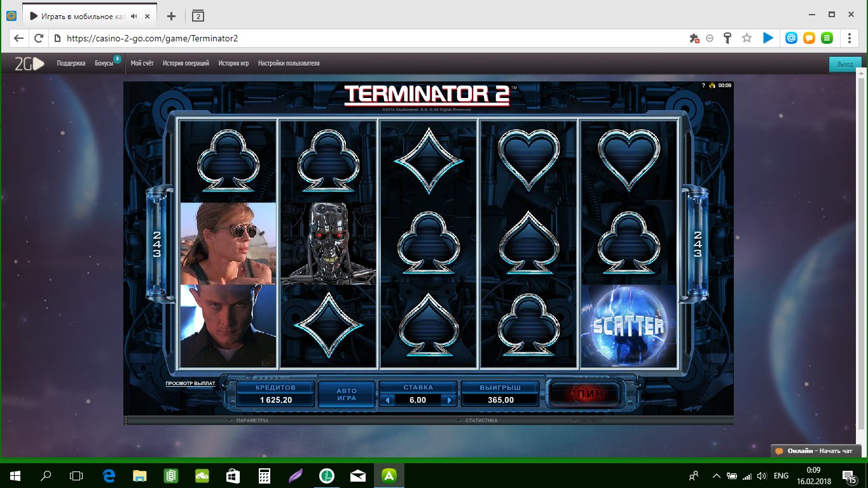
Task: Switch input language via ENG indicator
Action: click(x=781, y=475)
